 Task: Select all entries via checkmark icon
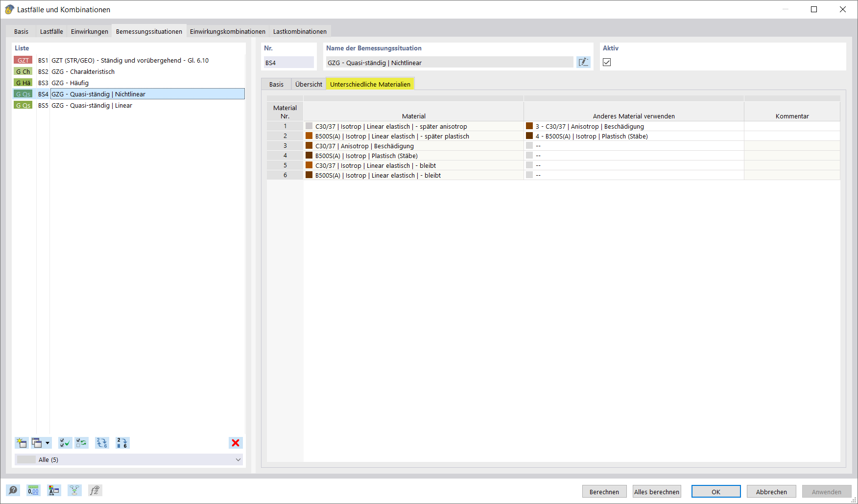pos(65,443)
